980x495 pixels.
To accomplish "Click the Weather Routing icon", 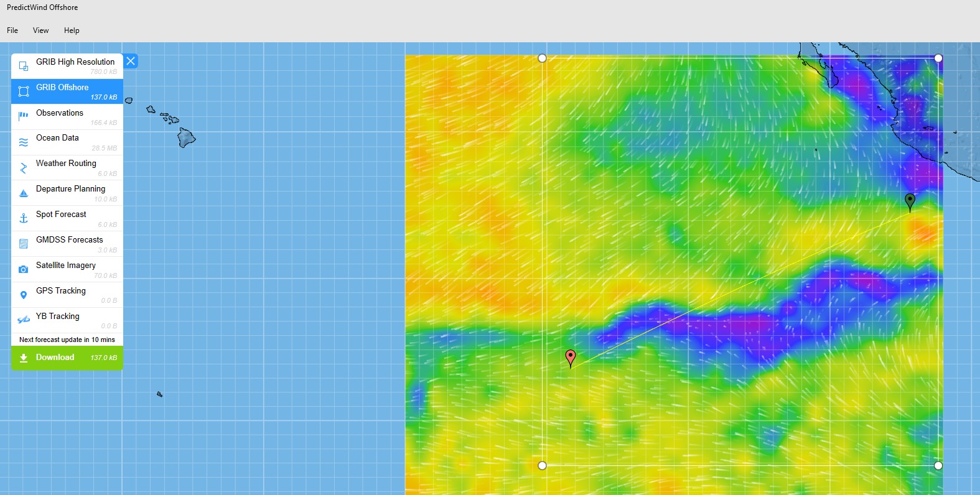I will pos(24,168).
